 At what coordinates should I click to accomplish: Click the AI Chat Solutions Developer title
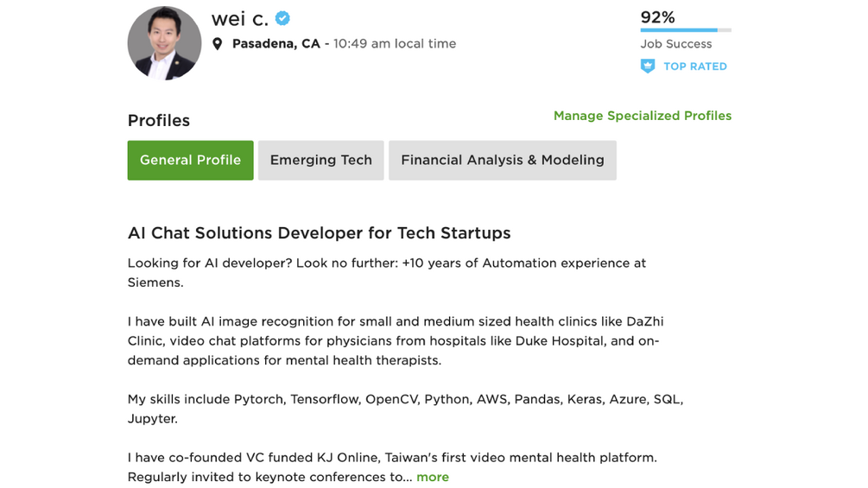319,233
